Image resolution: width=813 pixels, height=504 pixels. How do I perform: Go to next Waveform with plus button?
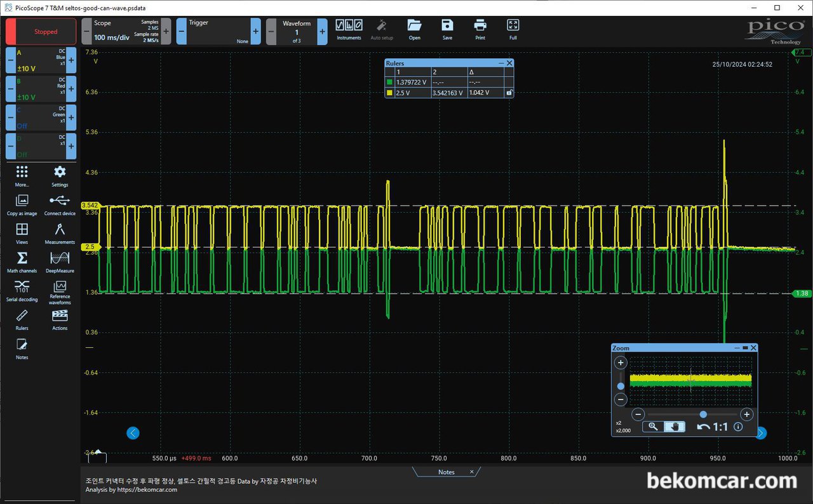[323, 31]
